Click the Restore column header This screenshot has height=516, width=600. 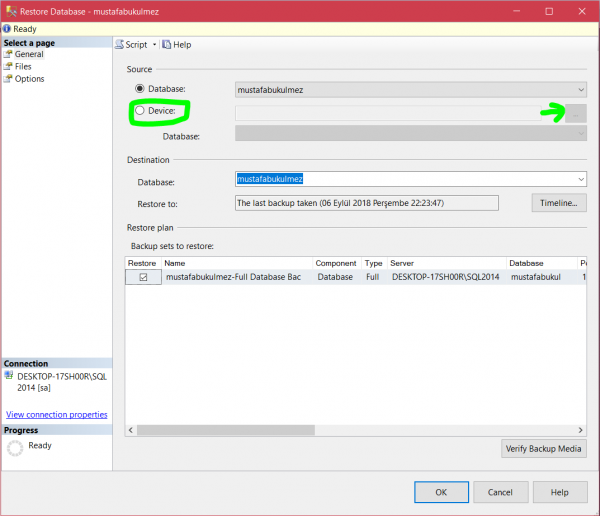[143, 263]
